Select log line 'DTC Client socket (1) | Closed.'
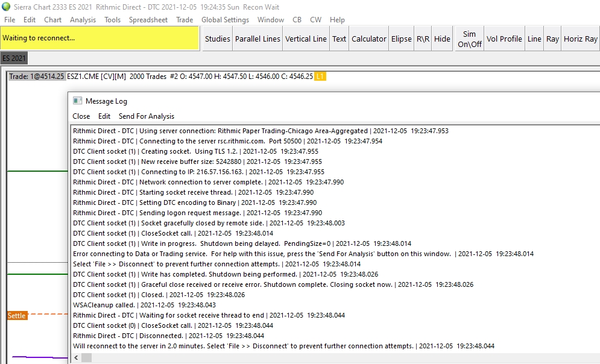600x364 pixels. click(x=159, y=295)
